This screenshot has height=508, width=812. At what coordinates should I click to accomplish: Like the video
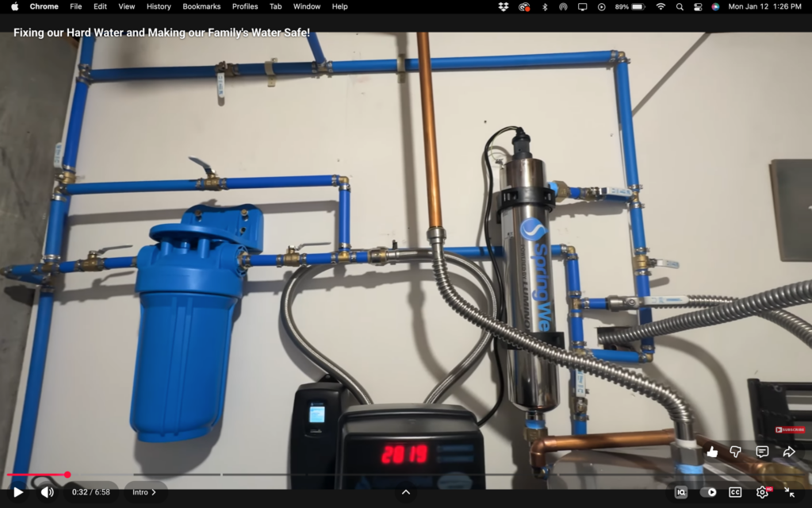[x=712, y=452]
